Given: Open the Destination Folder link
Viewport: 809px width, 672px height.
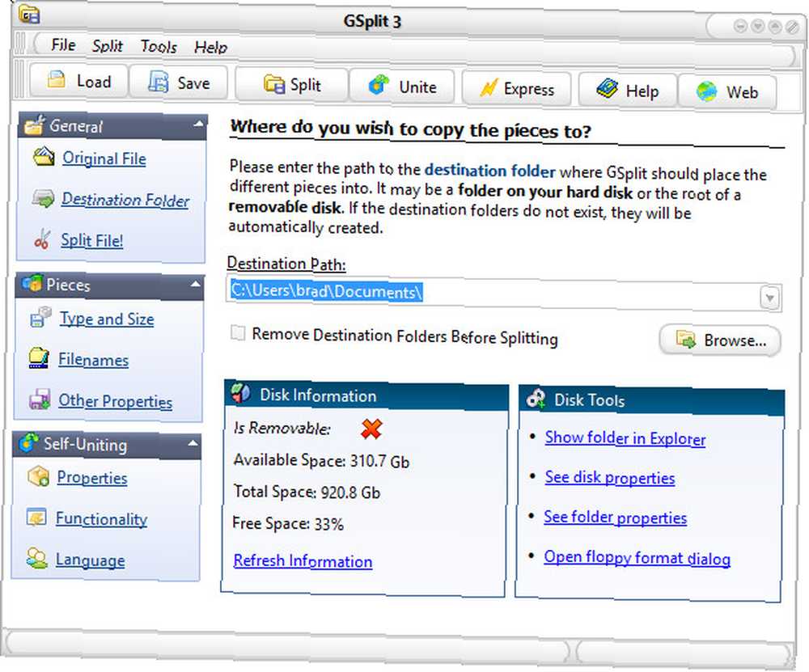Looking at the screenshot, I should (x=125, y=200).
